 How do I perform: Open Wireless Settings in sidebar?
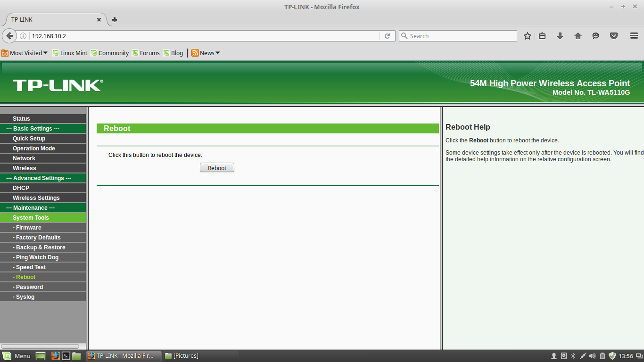(43, 198)
